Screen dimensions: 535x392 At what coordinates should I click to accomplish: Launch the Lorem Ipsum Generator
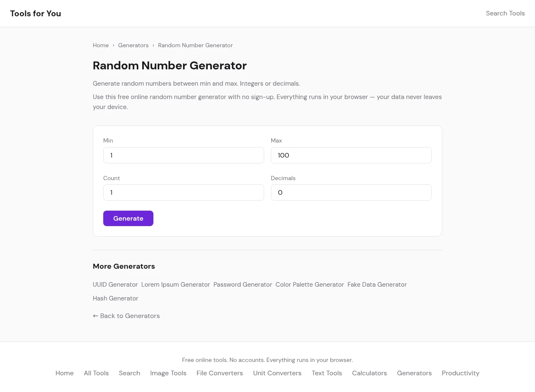(x=176, y=285)
